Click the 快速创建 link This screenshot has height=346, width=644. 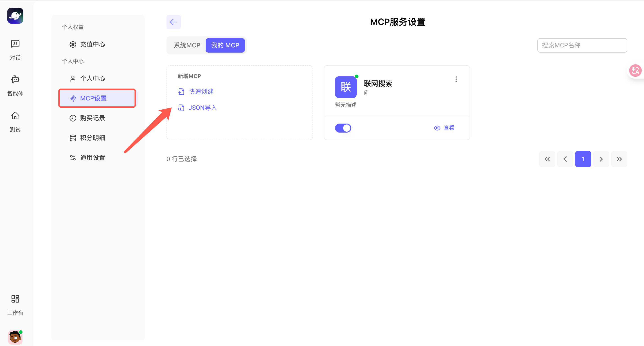(201, 91)
